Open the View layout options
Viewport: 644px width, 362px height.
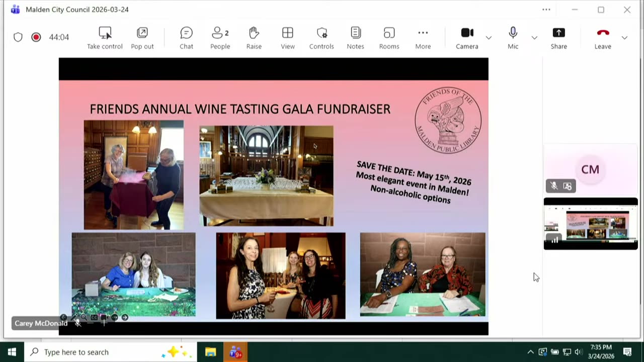tap(288, 38)
